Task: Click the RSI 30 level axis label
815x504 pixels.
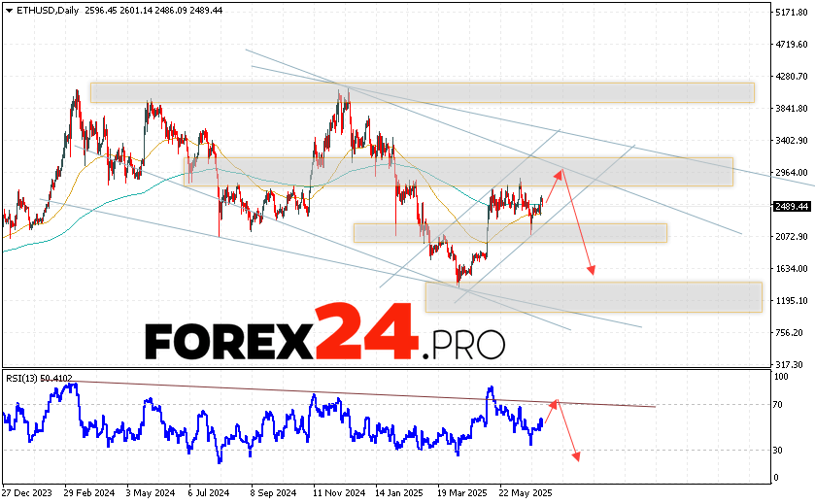Action: click(778, 450)
